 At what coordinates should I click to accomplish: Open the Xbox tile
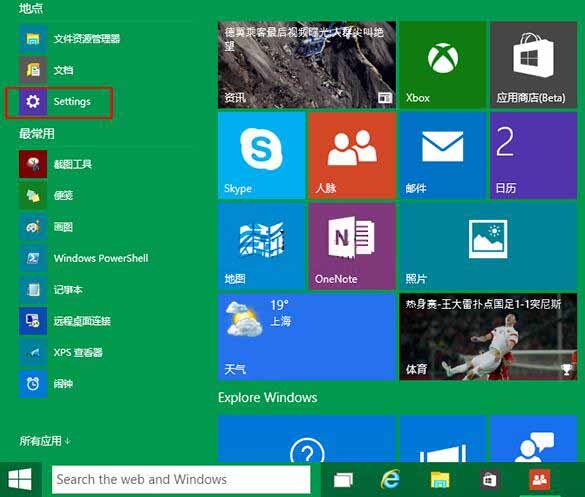[442, 65]
